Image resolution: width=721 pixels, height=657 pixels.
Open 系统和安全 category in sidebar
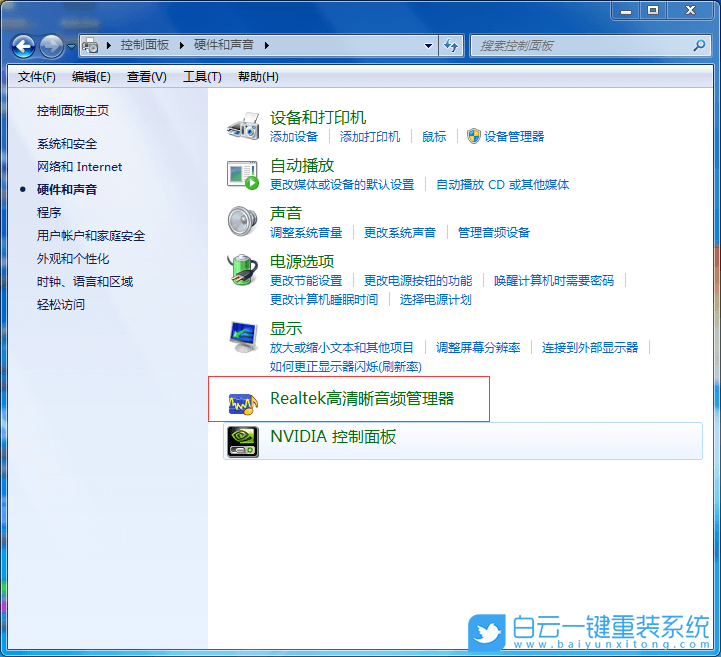(67, 144)
